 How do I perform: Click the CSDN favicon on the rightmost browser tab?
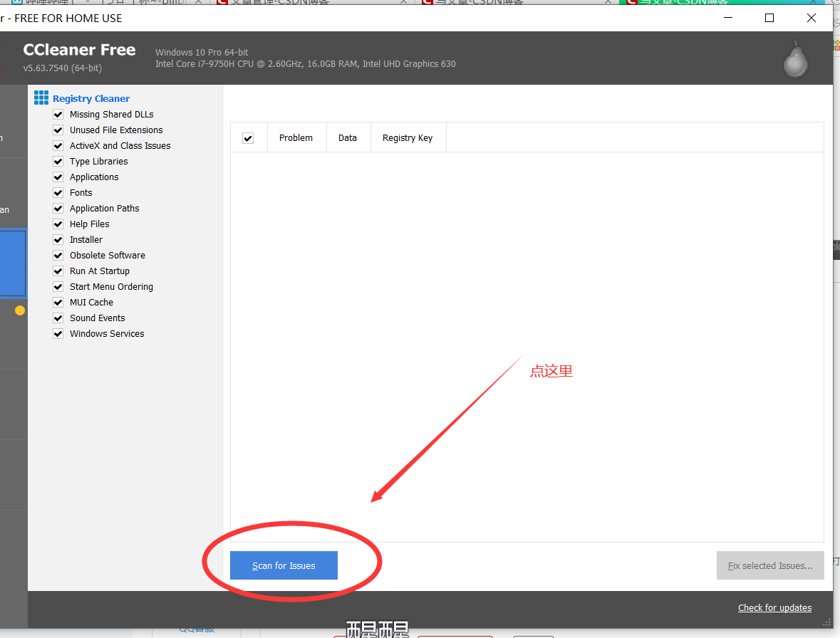[x=633, y=4]
